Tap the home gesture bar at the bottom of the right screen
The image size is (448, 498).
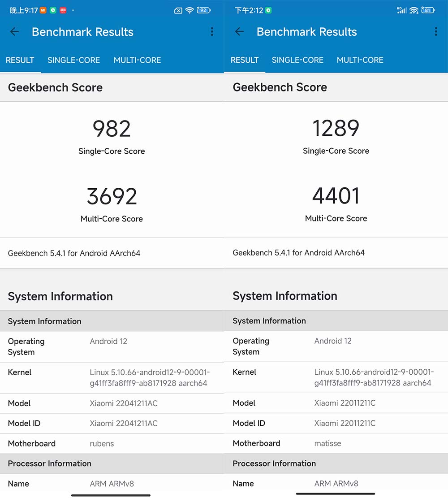tap(336, 494)
